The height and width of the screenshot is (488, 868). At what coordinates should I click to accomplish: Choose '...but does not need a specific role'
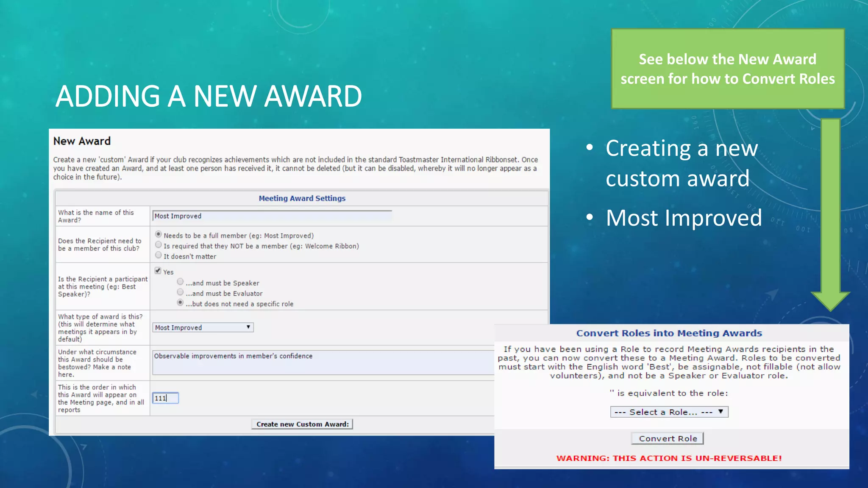[180, 302]
